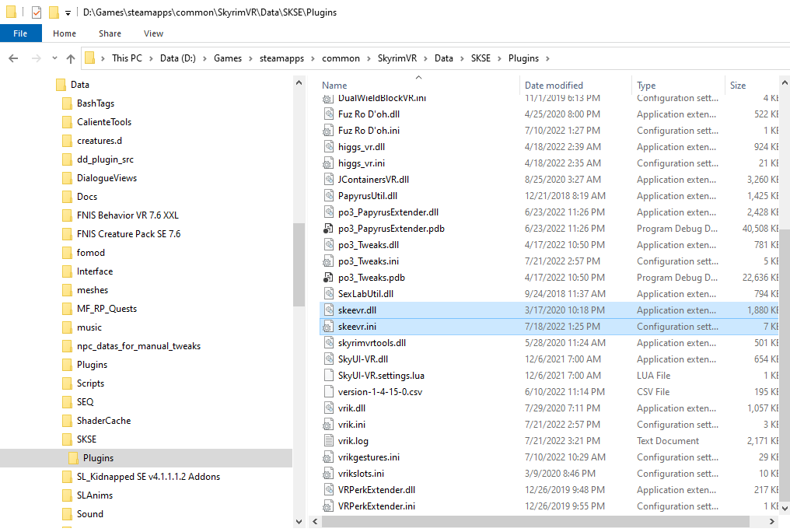The width and height of the screenshot is (790, 532).
Task: Select the skyrimvrtools.dll file name
Action: 372,342
